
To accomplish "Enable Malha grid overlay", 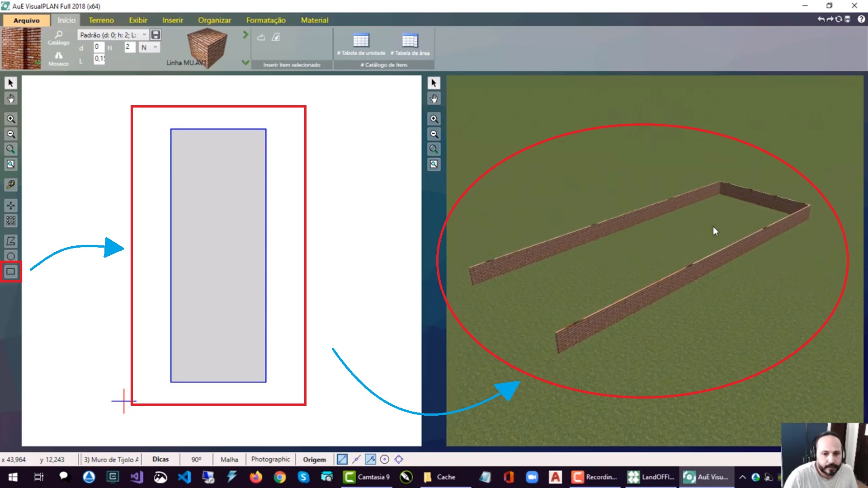I will (229, 459).
